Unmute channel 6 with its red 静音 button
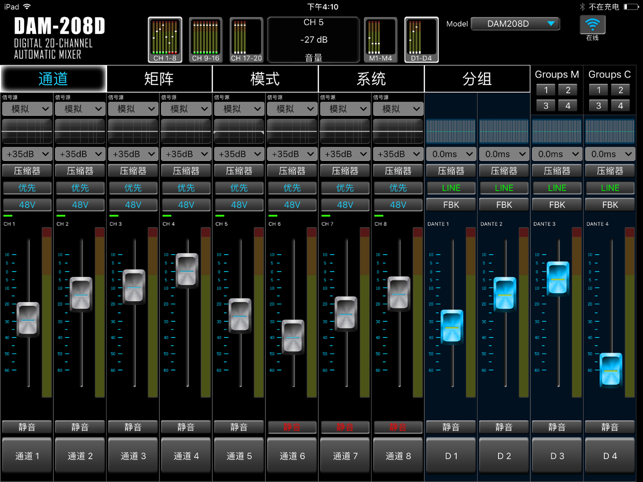This screenshot has width=643, height=482. [292, 427]
